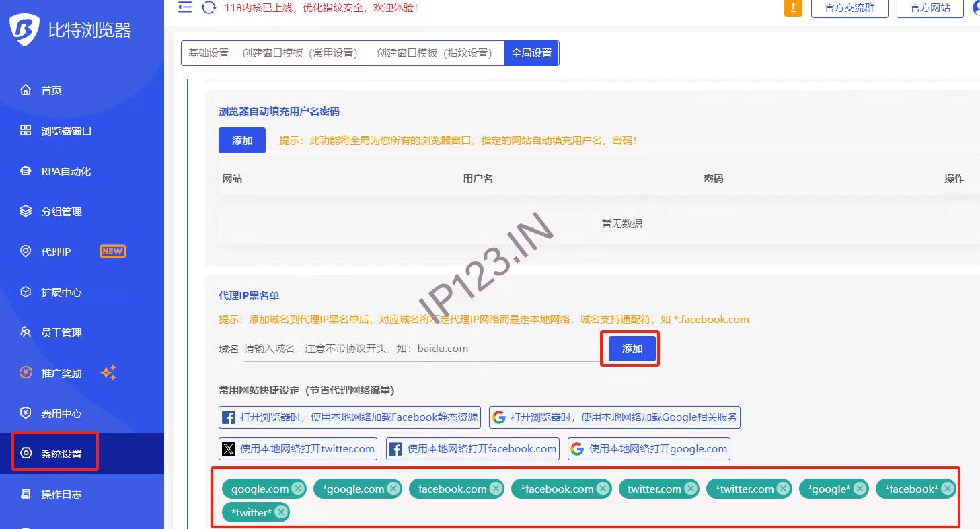Click the person icon beside 员工管理

click(x=26, y=332)
